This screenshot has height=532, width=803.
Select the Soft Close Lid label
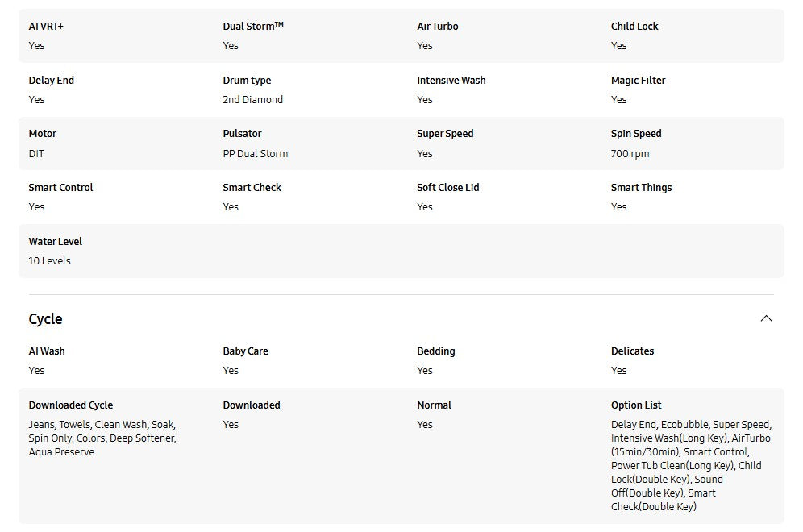pyautogui.click(x=447, y=187)
